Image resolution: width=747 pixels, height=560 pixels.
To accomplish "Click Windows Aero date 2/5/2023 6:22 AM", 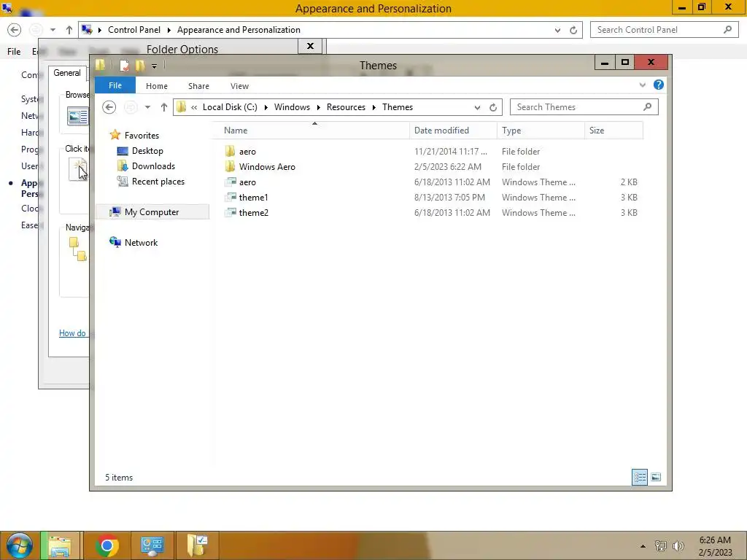I will [x=448, y=167].
